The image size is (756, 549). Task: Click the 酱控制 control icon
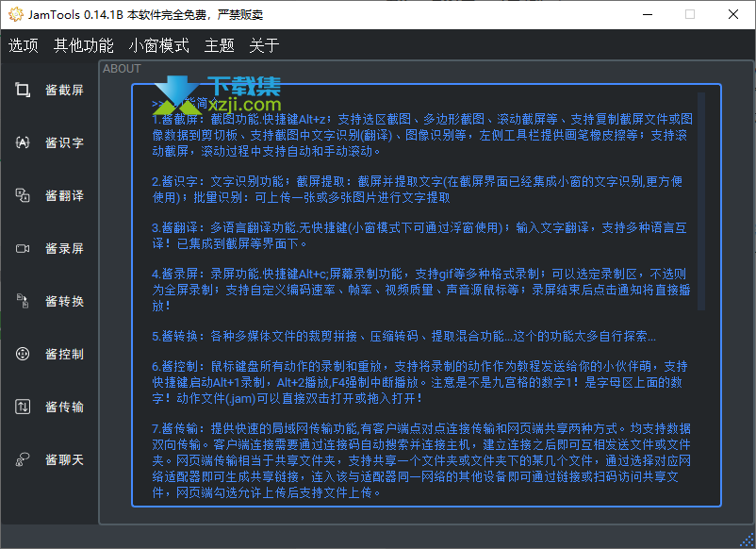coord(23,354)
